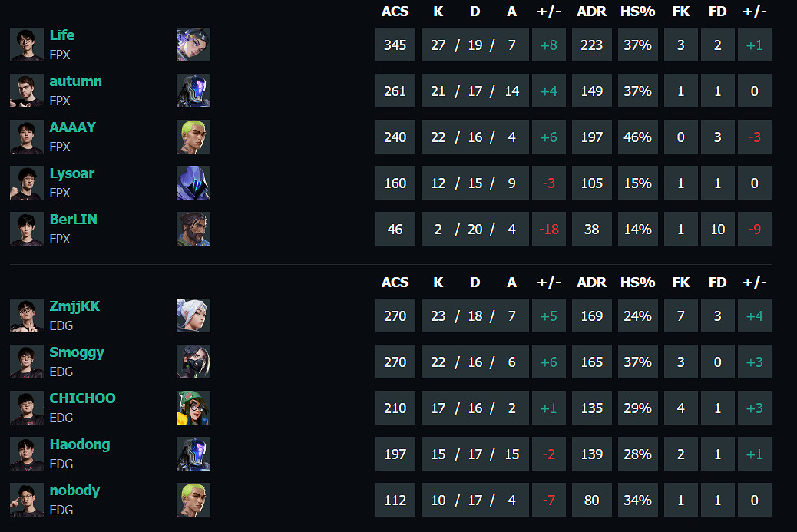The width and height of the screenshot is (797, 532).
Task: Click Lysoar's profile picture
Action: (27, 183)
